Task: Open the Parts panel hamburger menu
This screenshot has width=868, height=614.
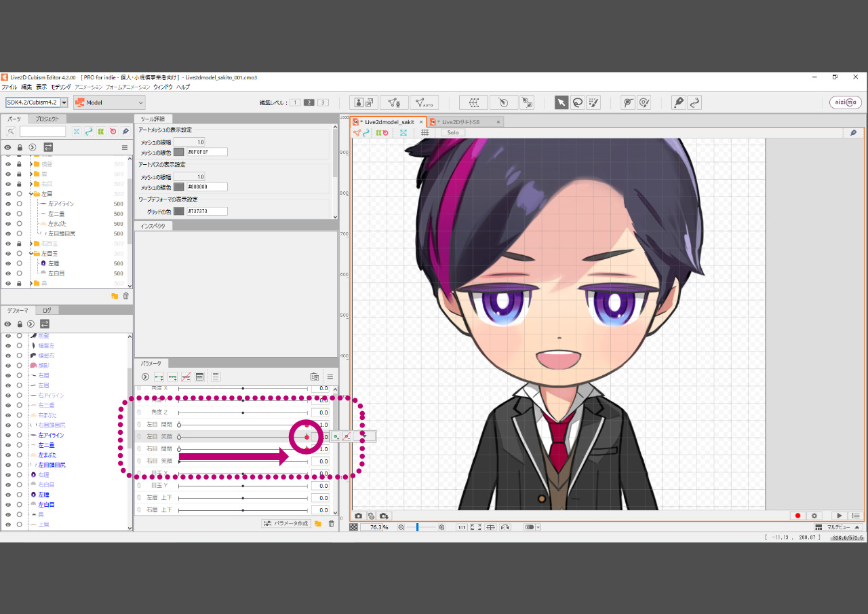Action: [x=125, y=147]
